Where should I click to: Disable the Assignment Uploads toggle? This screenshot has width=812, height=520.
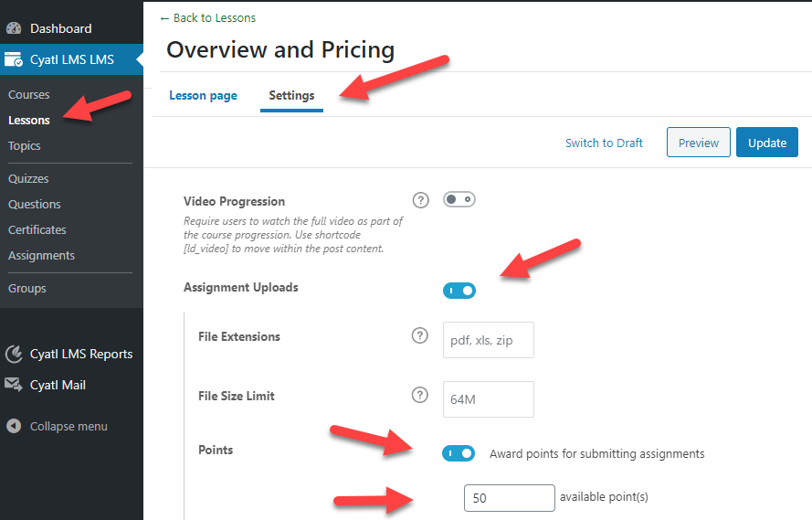click(459, 291)
